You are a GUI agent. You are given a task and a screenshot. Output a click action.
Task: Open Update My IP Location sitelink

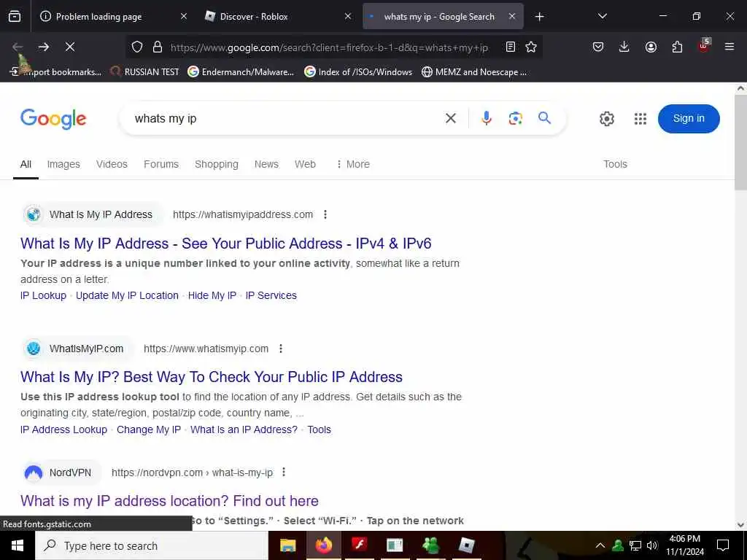tap(127, 295)
